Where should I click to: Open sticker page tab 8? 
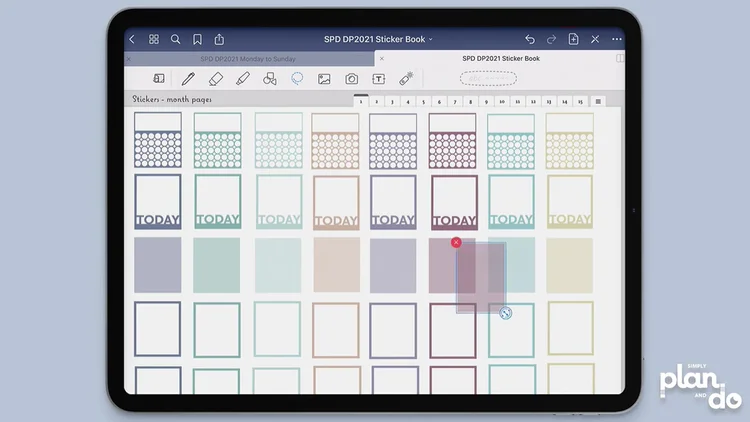(x=471, y=101)
